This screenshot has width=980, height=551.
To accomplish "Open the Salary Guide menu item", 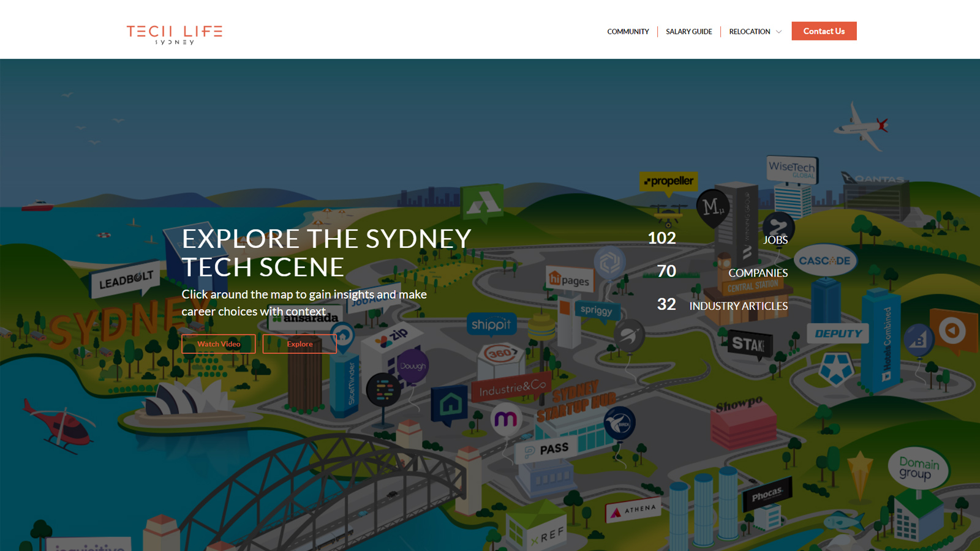I will pyautogui.click(x=689, y=32).
